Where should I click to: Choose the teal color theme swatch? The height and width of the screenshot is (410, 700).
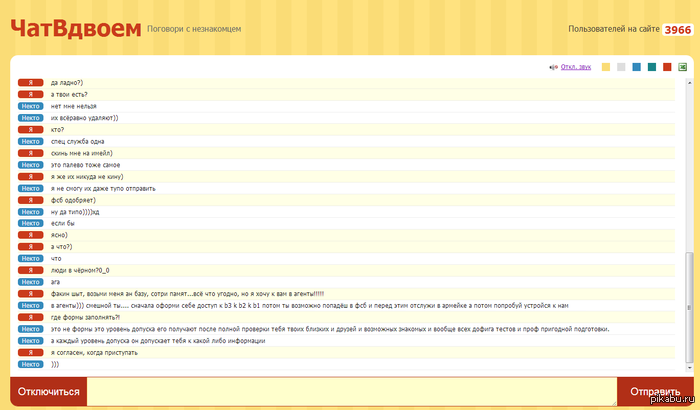tap(651, 67)
